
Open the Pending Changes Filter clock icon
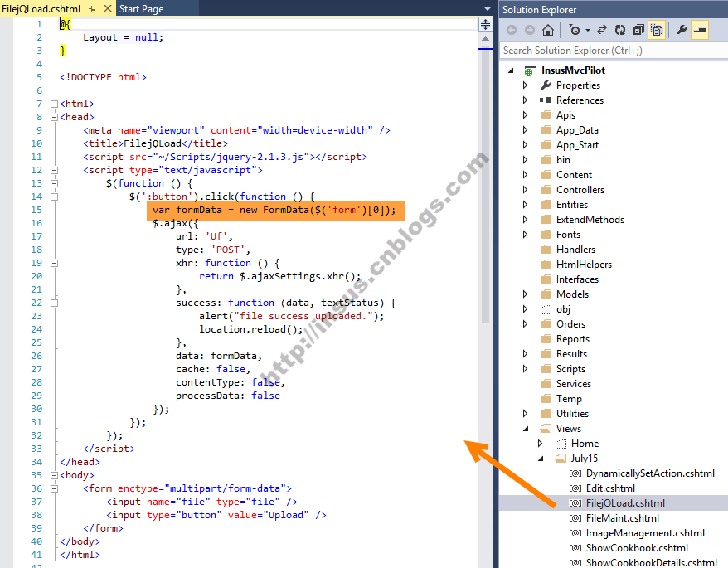[x=575, y=30]
